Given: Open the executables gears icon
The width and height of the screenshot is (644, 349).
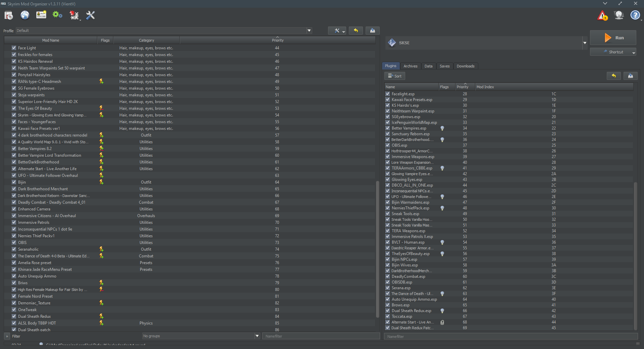Looking at the screenshot, I should [57, 15].
